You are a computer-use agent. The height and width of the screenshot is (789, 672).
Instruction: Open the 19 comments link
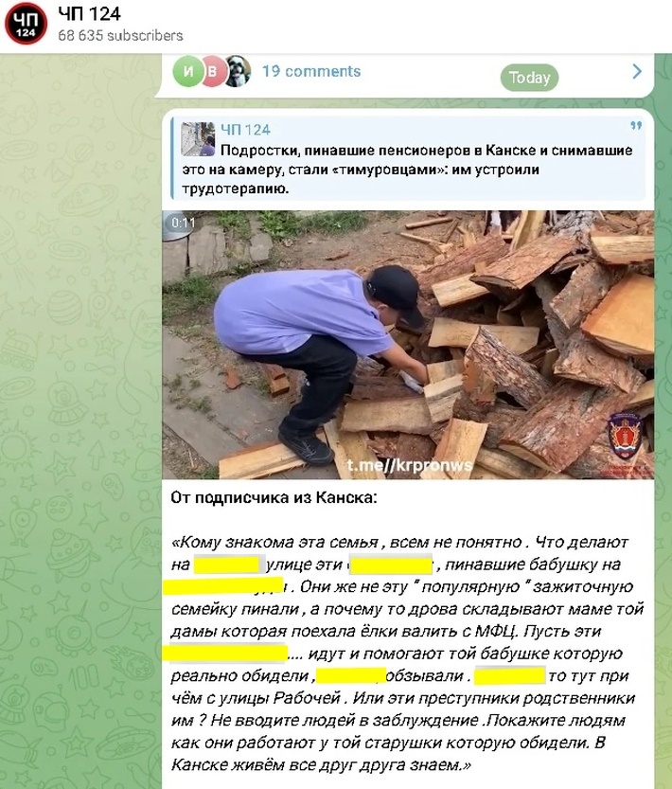point(310,71)
